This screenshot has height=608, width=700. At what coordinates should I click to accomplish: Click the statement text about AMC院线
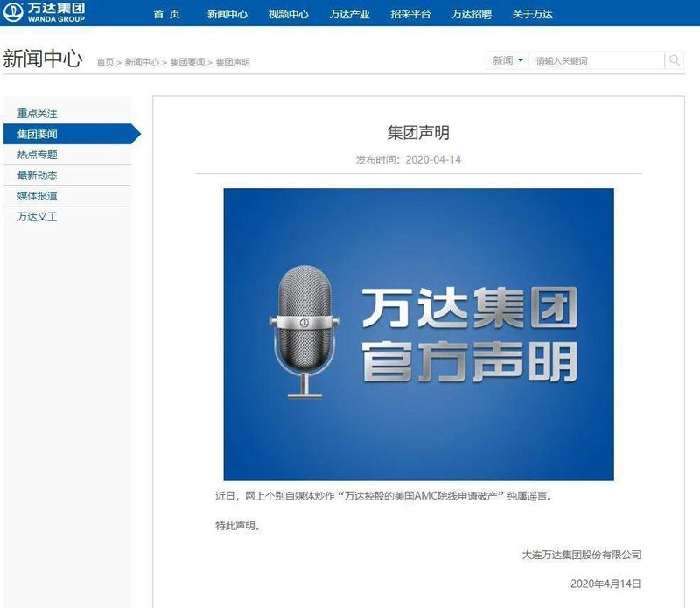(x=384, y=496)
